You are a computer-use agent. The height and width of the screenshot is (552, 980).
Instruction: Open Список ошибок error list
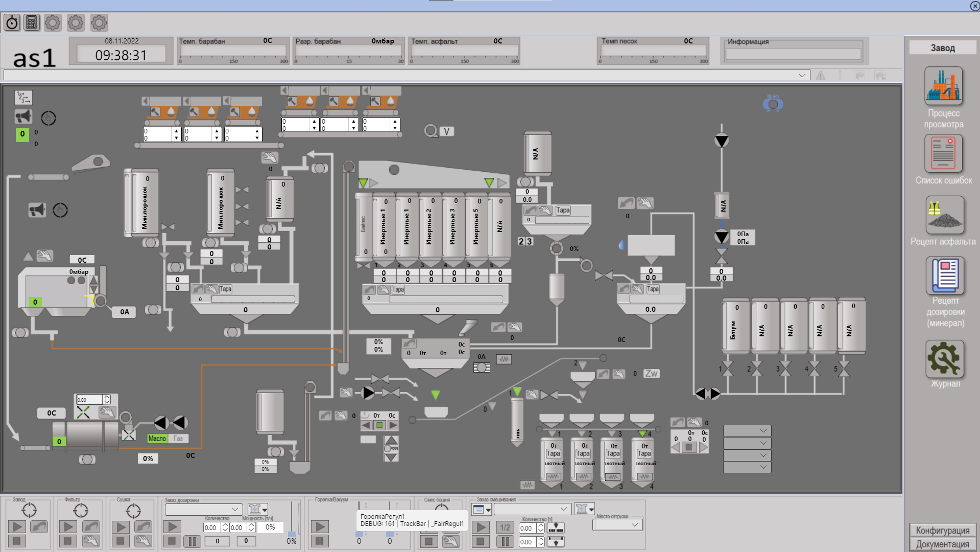943,153
